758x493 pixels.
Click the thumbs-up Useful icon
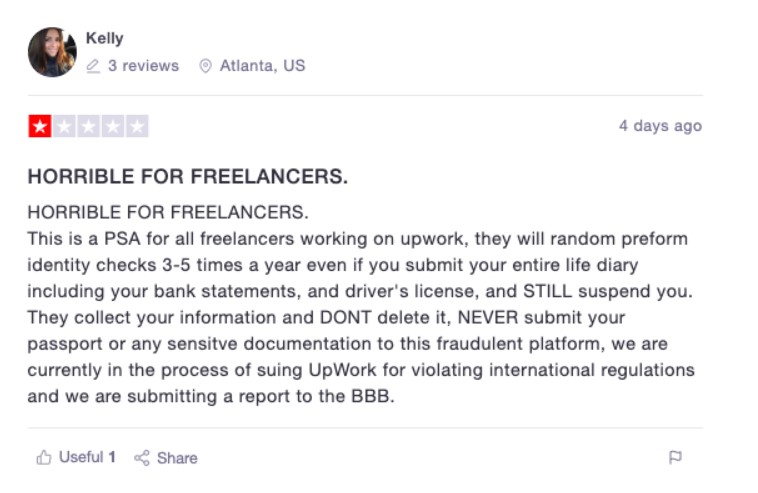click(x=44, y=457)
